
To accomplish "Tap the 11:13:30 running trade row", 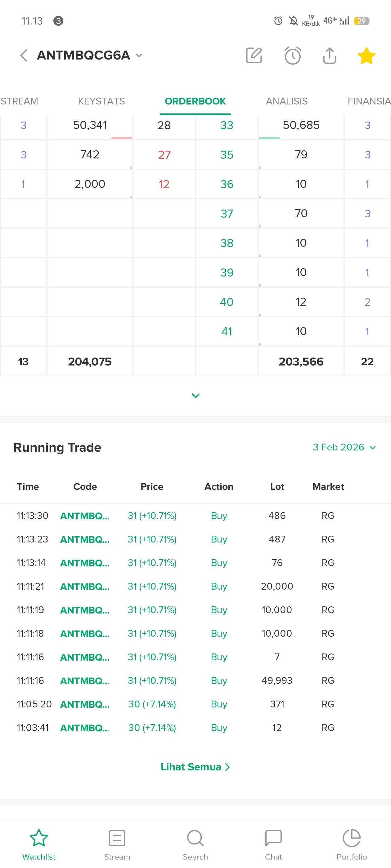I will (x=195, y=516).
